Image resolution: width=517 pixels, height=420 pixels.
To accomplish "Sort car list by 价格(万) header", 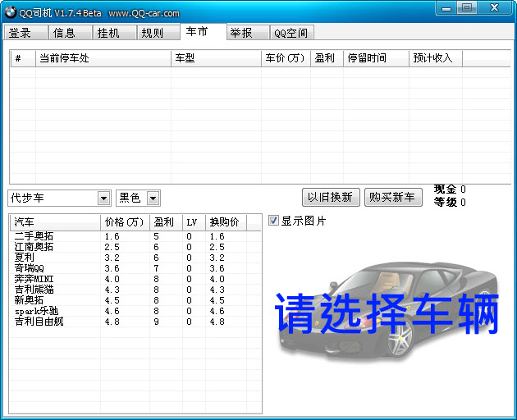I will [x=125, y=222].
